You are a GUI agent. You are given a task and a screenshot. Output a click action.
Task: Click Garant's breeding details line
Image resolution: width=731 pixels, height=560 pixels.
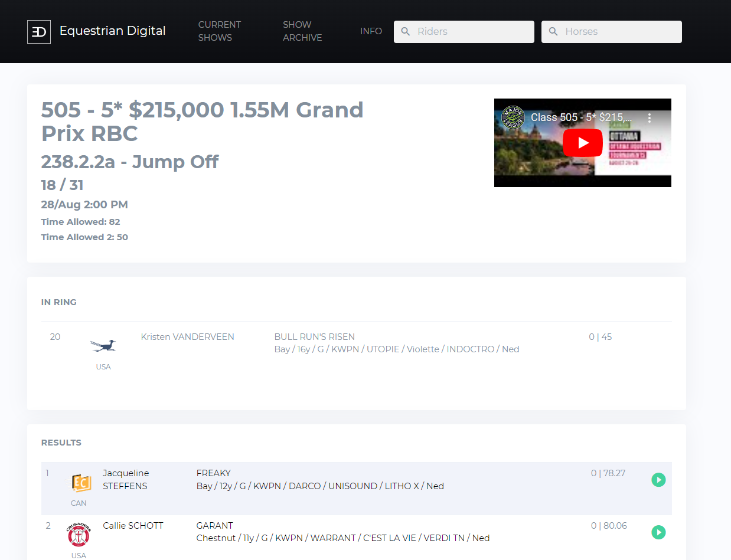click(x=343, y=538)
